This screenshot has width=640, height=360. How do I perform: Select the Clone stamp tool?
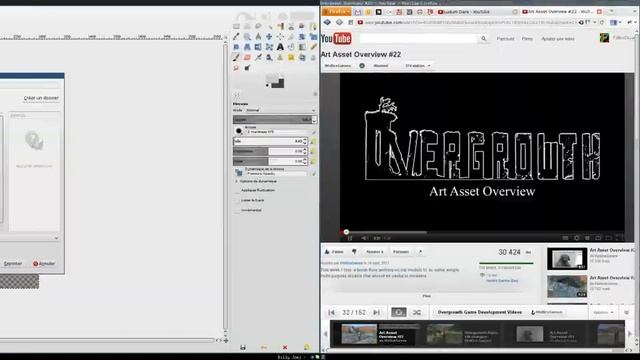[x=280, y=57]
